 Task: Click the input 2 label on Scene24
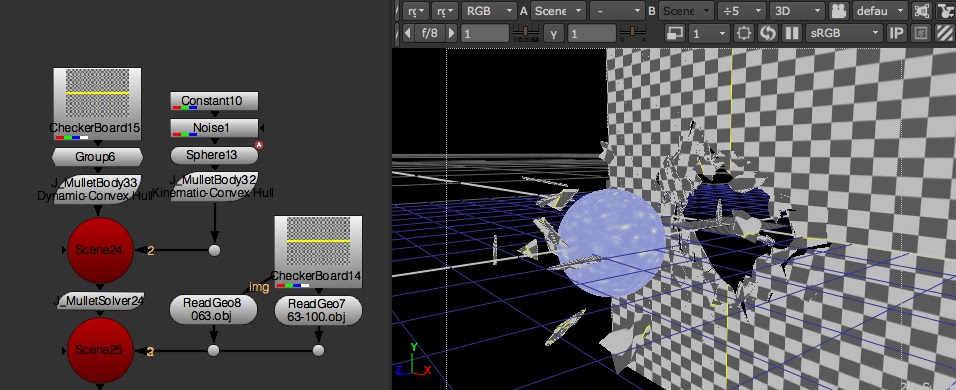pyautogui.click(x=150, y=250)
